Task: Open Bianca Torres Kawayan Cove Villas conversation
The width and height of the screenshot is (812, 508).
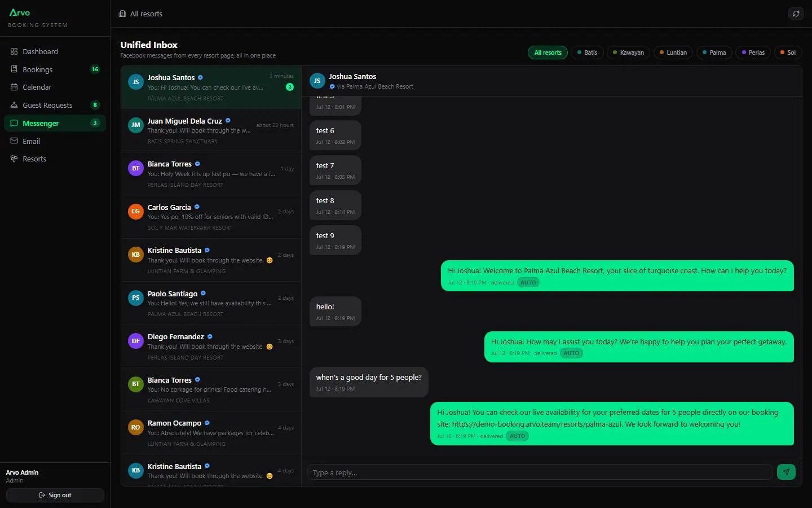Action: click(211, 390)
